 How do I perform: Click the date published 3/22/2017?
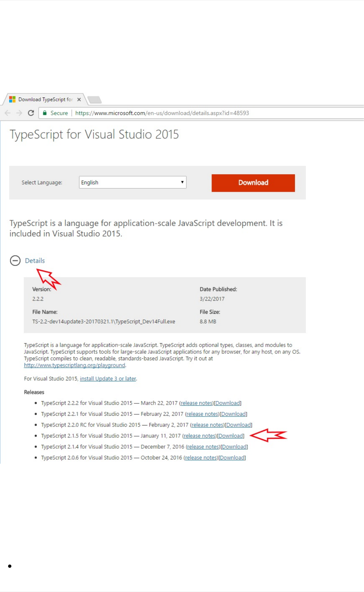coord(212,299)
